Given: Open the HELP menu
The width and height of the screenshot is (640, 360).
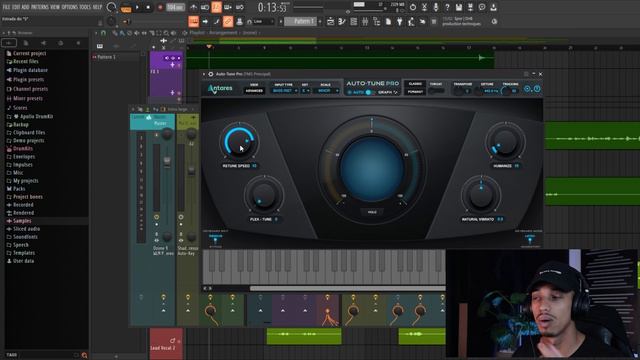Looking at the screenshot, I should coord(97,7).
